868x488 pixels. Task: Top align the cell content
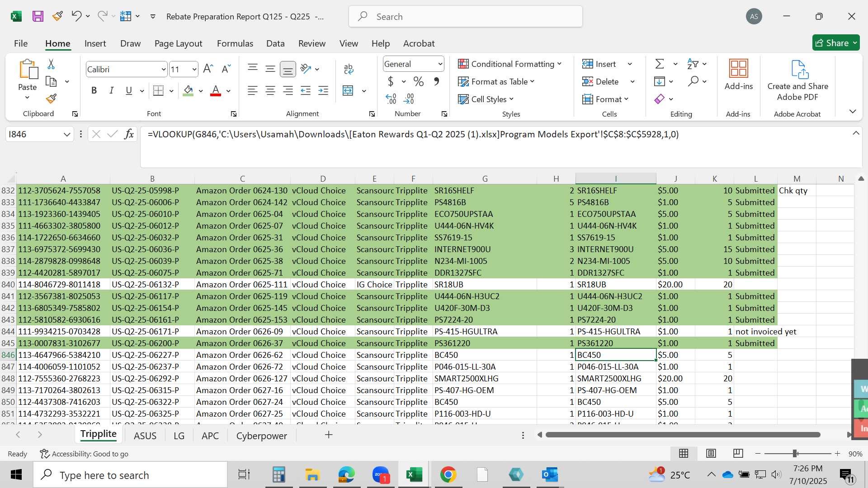(253, 69)
